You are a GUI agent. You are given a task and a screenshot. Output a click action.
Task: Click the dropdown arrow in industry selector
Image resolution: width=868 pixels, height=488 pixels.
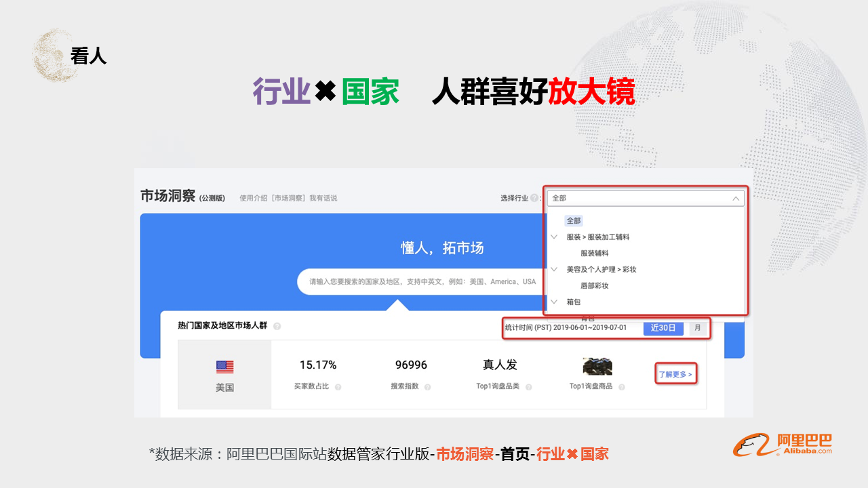tap(736, 199)
